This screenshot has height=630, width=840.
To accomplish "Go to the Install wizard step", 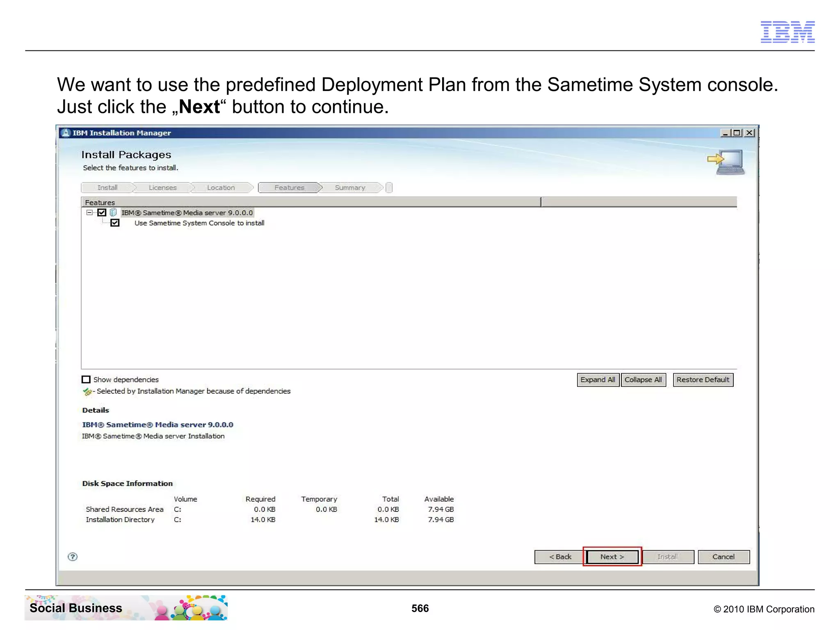I will [107, 187].
